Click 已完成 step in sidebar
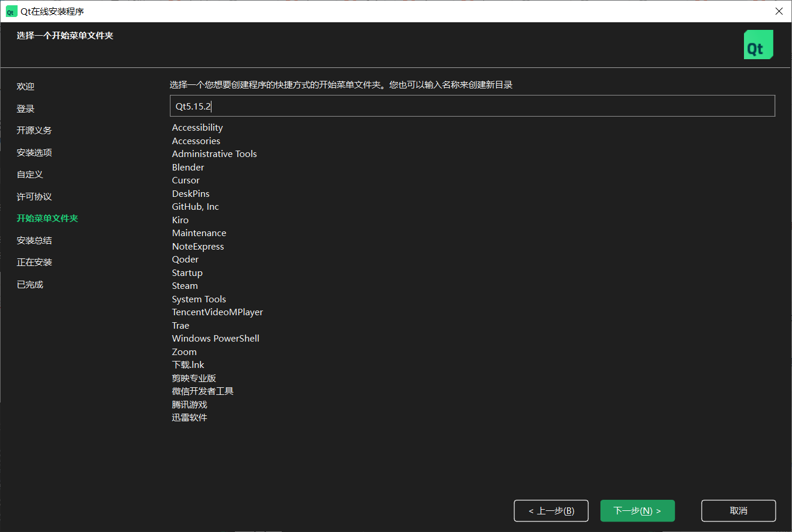Viewport: 792px width, 532px height. point(30,285)
